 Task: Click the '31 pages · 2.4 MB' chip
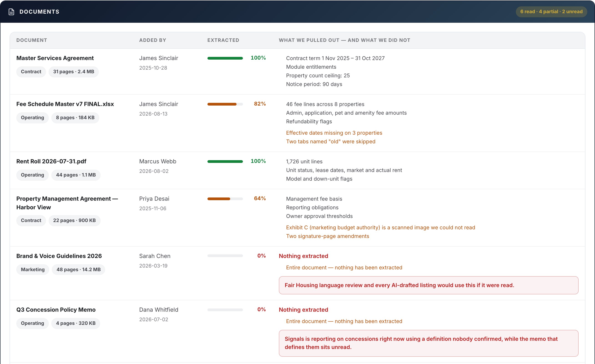(74, 72)
